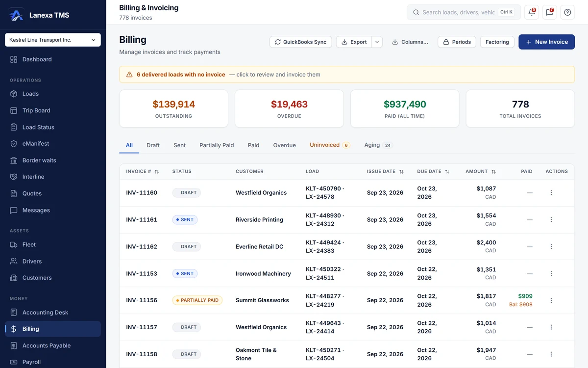Open actions menu for INV-11153
The image size is (588, 368).
pyautogui.click(x=551, y=274)
